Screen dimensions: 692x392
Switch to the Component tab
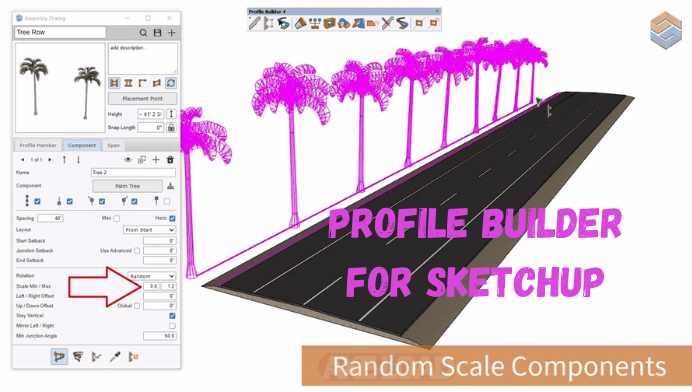click(82, 145)
